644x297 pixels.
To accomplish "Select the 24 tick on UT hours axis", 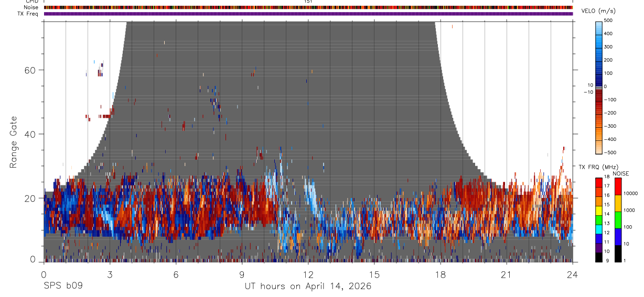I will [x=572, y=274].
